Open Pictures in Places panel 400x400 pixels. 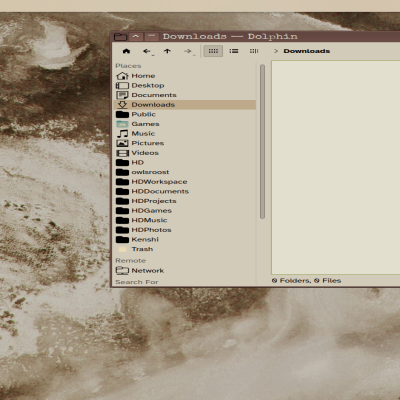coord(185,143)
